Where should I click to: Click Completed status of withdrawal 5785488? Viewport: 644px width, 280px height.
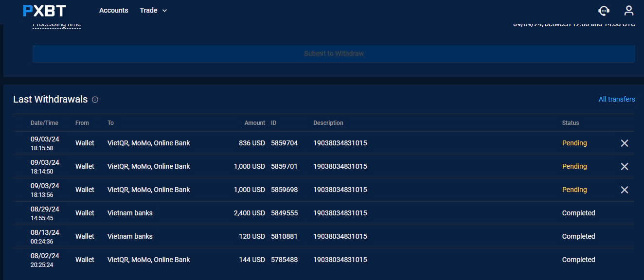[x=578, y=260]
